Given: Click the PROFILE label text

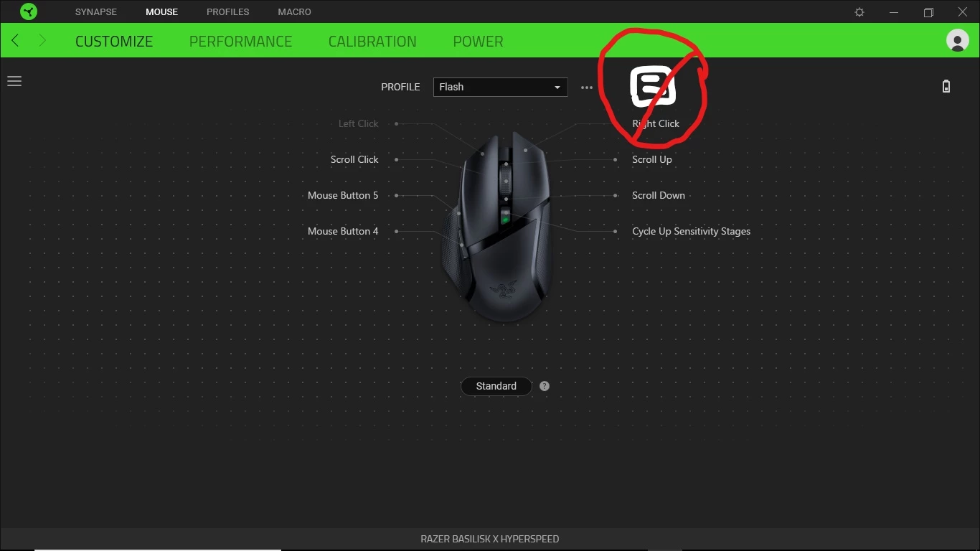Looking at the screenshot, I should pyautogui.click(x=400, y=87).
